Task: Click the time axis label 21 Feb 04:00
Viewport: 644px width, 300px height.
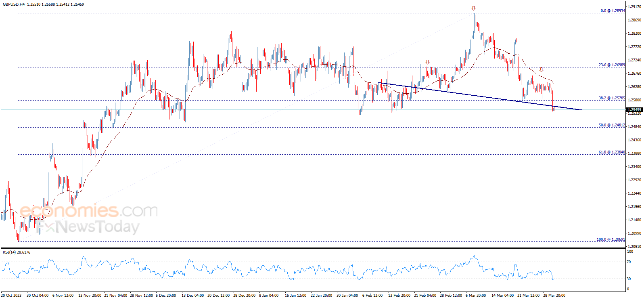Action: (x=425, y=296)
